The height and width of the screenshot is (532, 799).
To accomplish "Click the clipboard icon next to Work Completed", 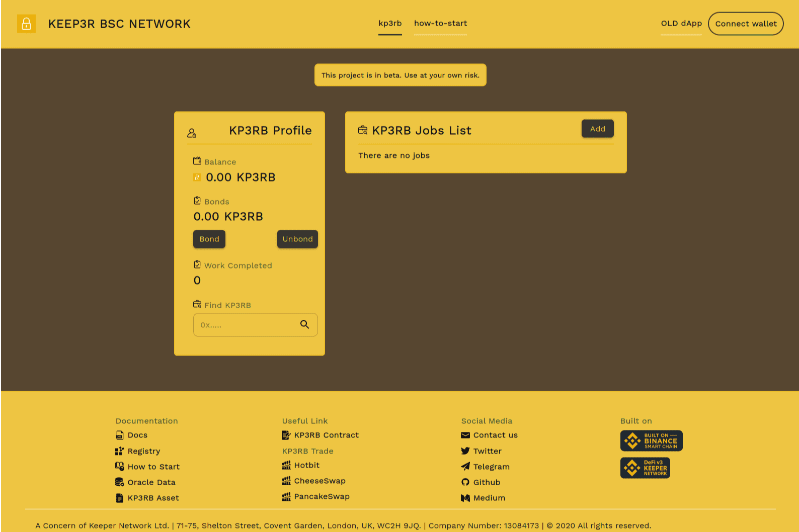I will (x=197, y=264).
